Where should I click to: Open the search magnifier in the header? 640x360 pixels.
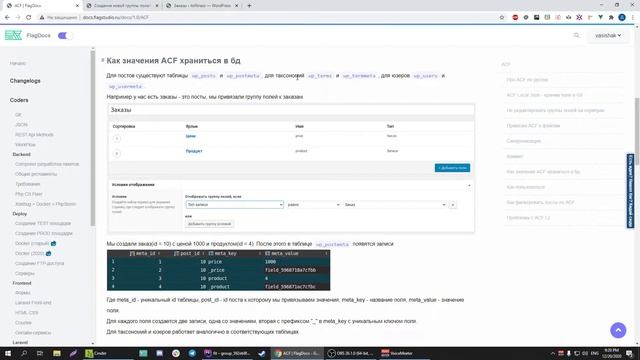coord(576,36)
